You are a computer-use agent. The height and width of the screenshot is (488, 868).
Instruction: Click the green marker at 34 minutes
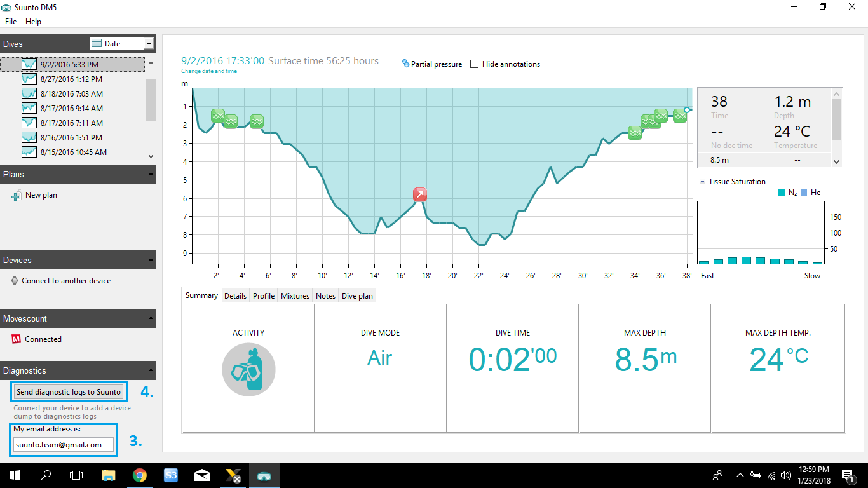coord(634,133)
